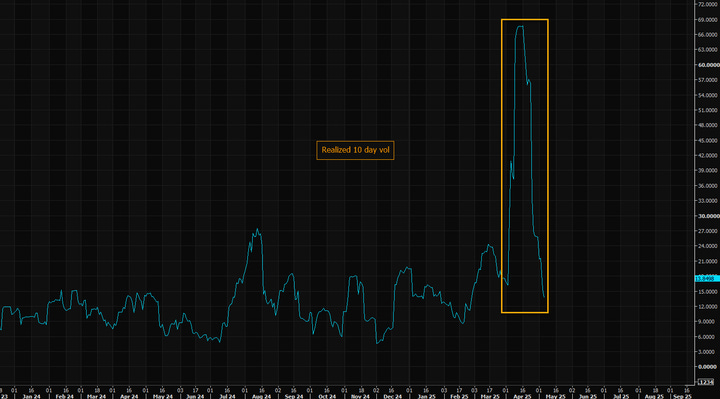Click the Jan 25 month label

(426, 396)
